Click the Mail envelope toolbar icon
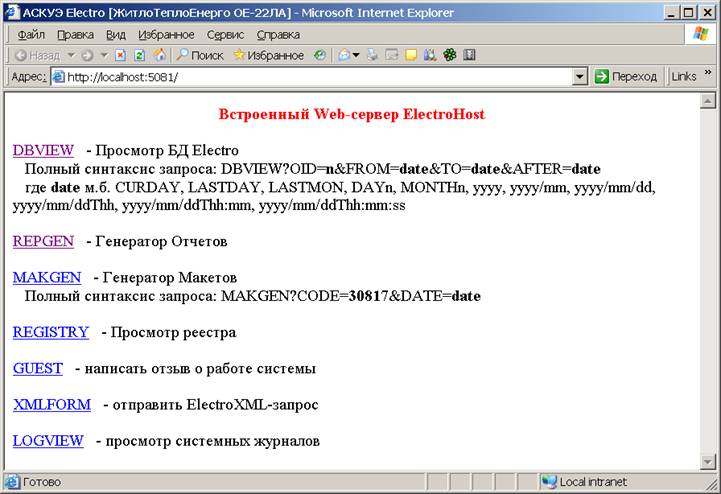Screen dimensions: 721x494 point(344,56)
